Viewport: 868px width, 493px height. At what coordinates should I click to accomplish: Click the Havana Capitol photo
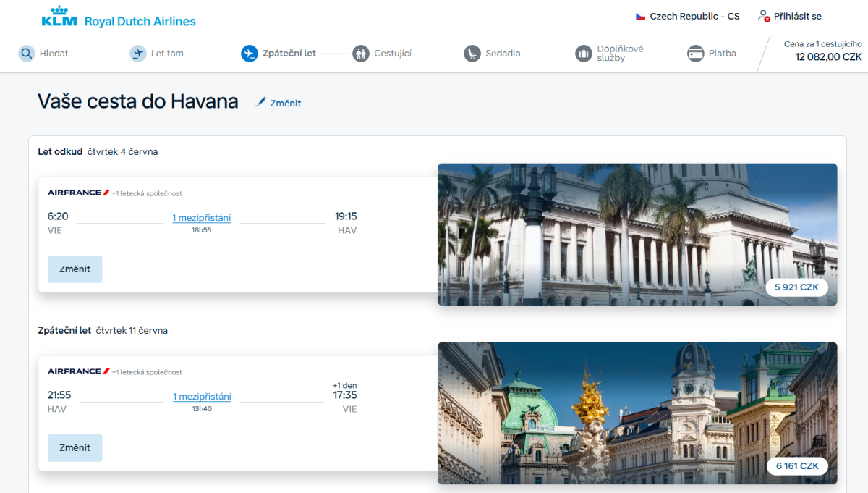pos(637,234)
